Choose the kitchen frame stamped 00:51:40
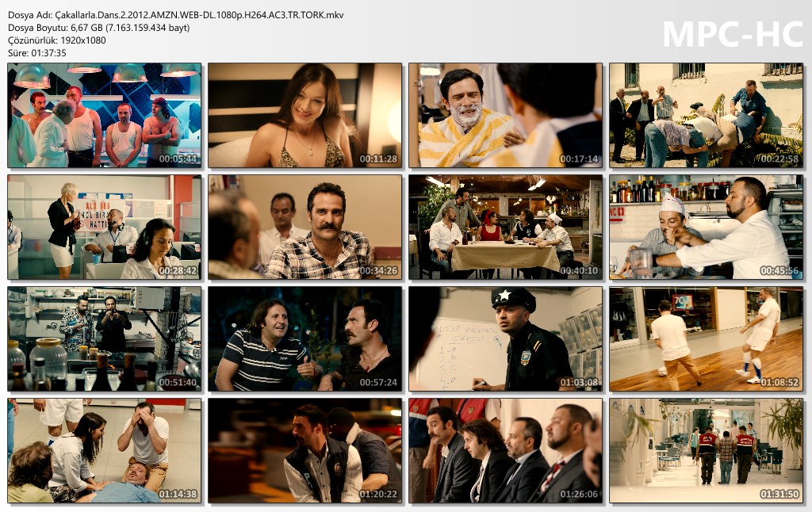Viewport: 812px width, 512px height. click(x=105, y=339)
